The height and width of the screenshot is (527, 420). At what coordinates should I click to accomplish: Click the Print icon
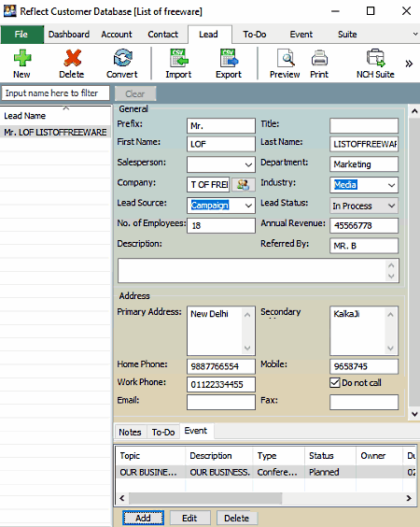tap(319, 64)
